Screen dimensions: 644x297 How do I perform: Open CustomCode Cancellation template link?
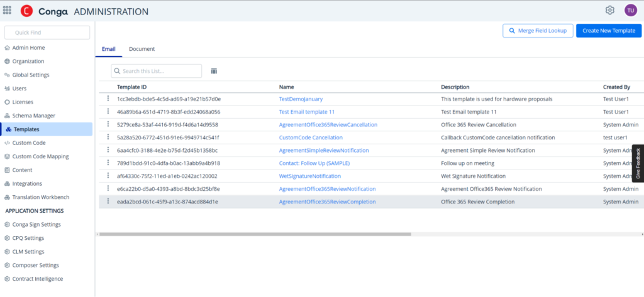[311, 137]
